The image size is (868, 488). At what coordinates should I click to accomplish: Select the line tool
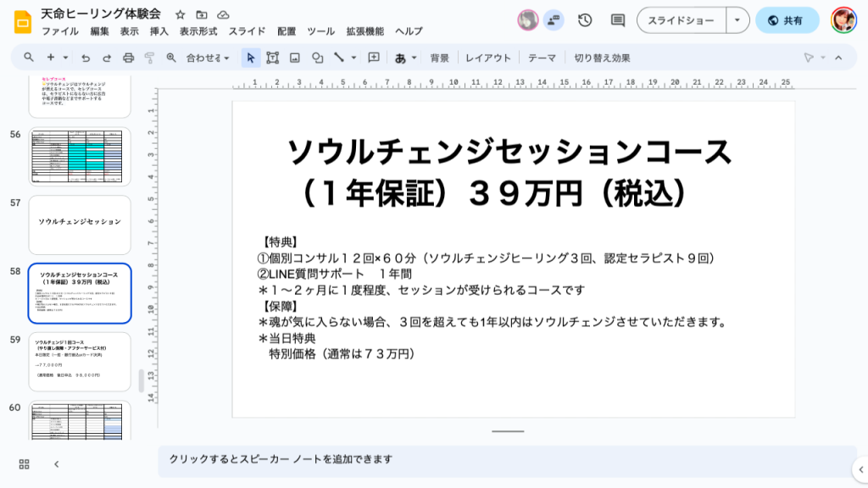click(339, 58)
